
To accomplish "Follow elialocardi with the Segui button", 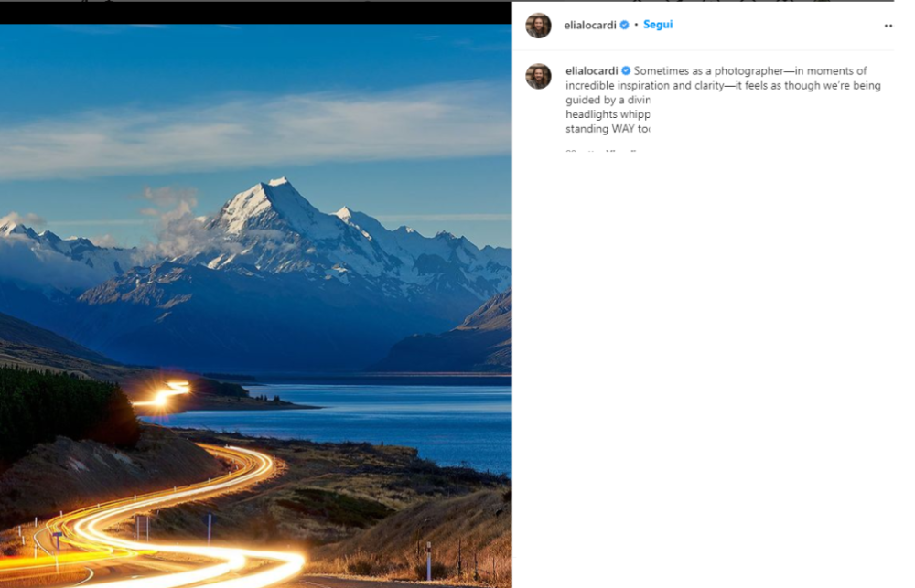I will [658, 25].
